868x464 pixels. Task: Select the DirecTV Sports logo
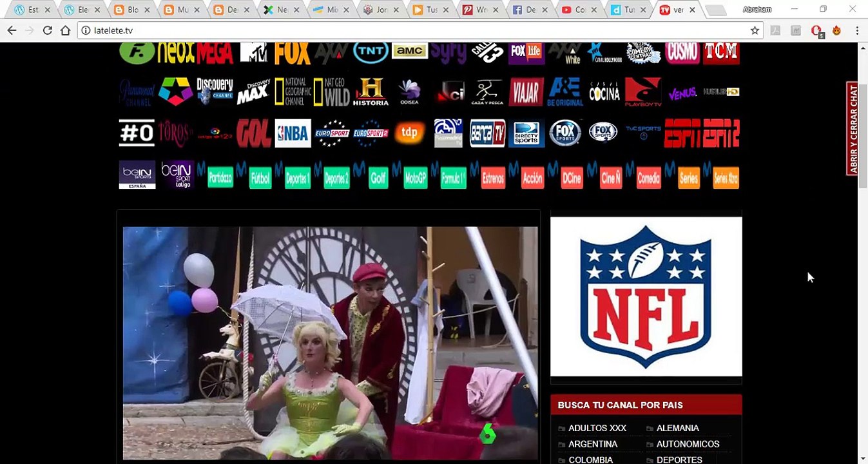click(x=526, y=133)
